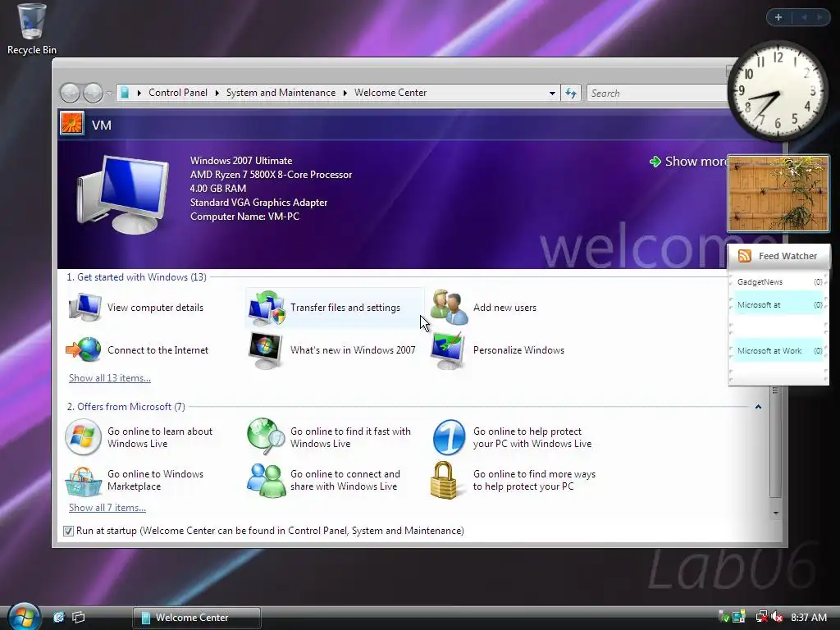This screenshot has height=630, width=840.
Task: Click Switch between windows Quick Launch icon
Action: (x=78, y=617)
